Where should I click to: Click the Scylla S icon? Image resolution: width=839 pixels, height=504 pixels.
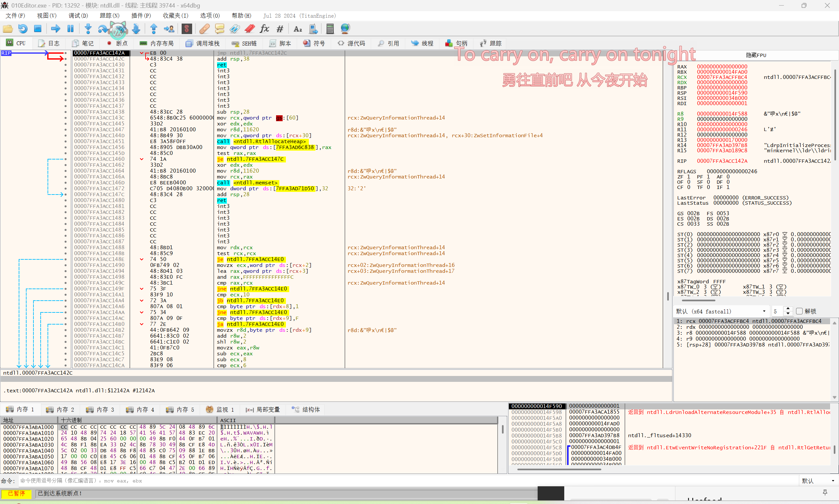tap(187, 29)
